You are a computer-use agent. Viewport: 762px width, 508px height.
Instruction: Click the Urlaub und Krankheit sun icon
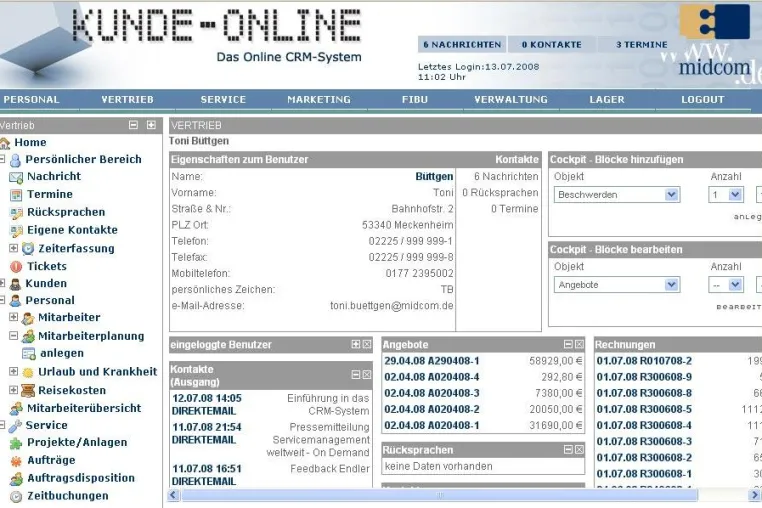28,372
